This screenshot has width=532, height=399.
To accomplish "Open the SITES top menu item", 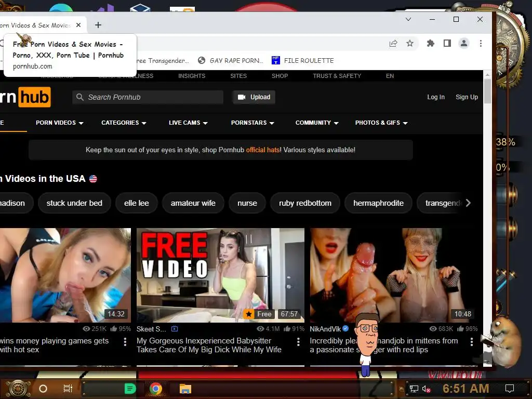I will tap(238, 76).
